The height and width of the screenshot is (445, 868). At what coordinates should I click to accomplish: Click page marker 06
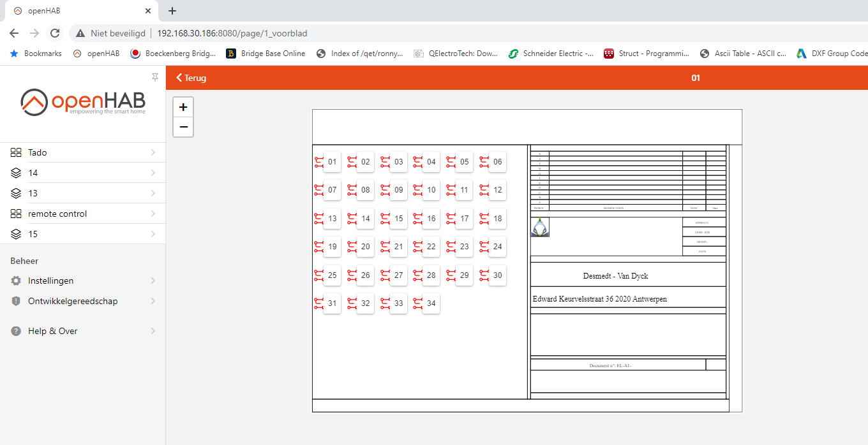tap(497, 162)
